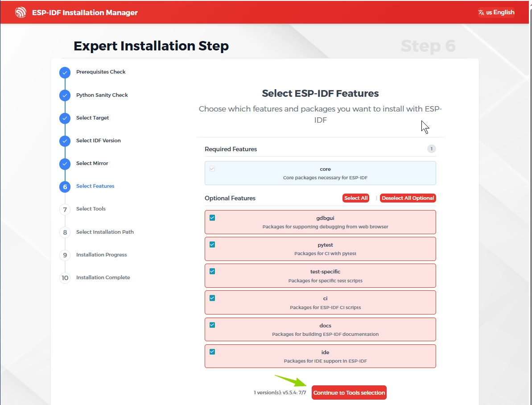The image size is (532, 405).
Task: Uncheck the docs feature checkbox
Action: pos(212,325)
